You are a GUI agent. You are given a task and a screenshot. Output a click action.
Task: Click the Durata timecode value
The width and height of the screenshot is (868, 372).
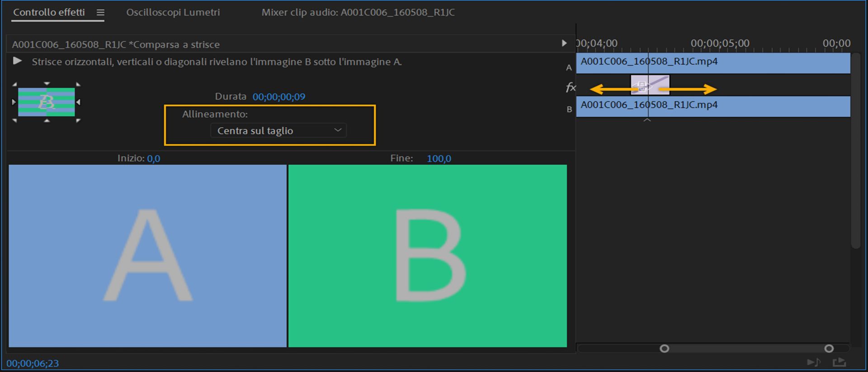point(278,97)
